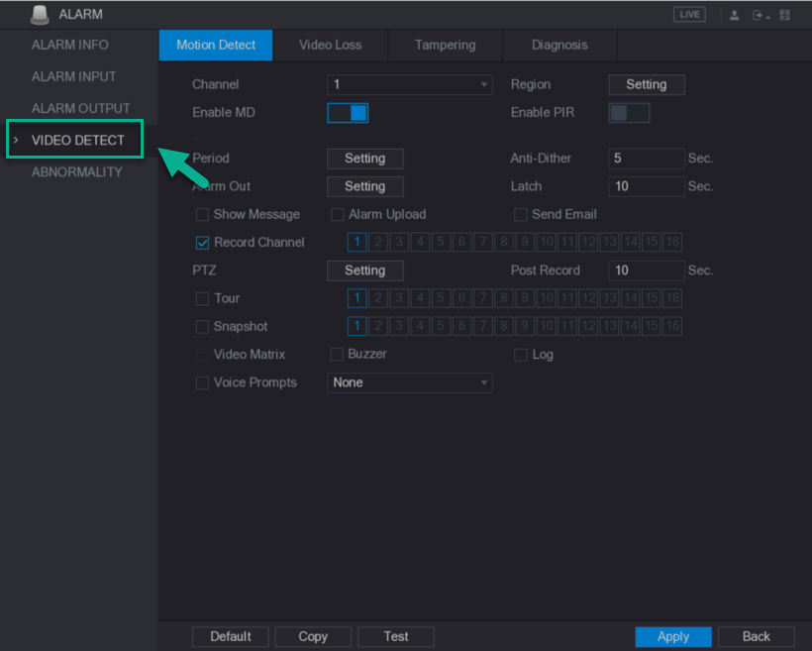Screen dimensions: 812x651
Task: Click the PTZ Setting button
Action: coord(365,271)
